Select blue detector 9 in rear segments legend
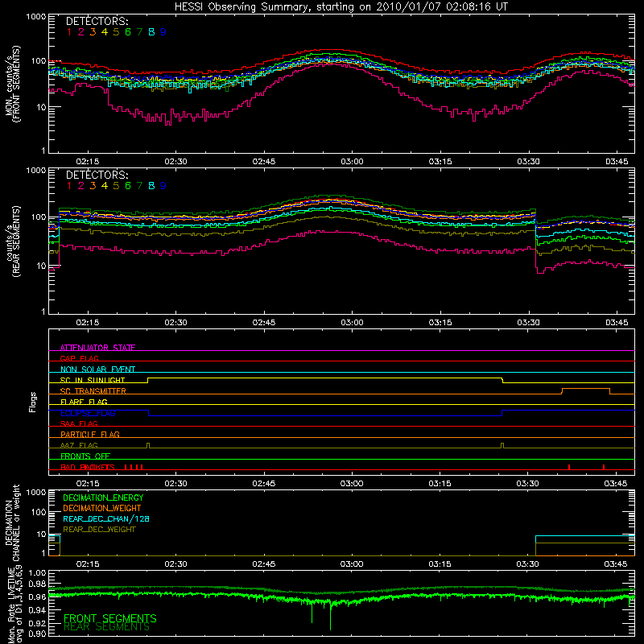Viewport: 644px width, 644px height. point(163,186)
